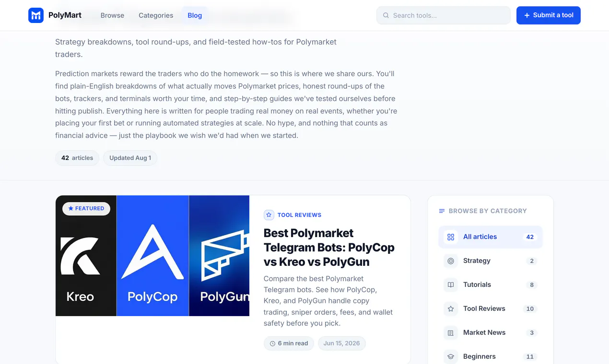Click the Updated Aug 1 badge
The height and width of the screenshot is (364, 609).
click(130, 158)
